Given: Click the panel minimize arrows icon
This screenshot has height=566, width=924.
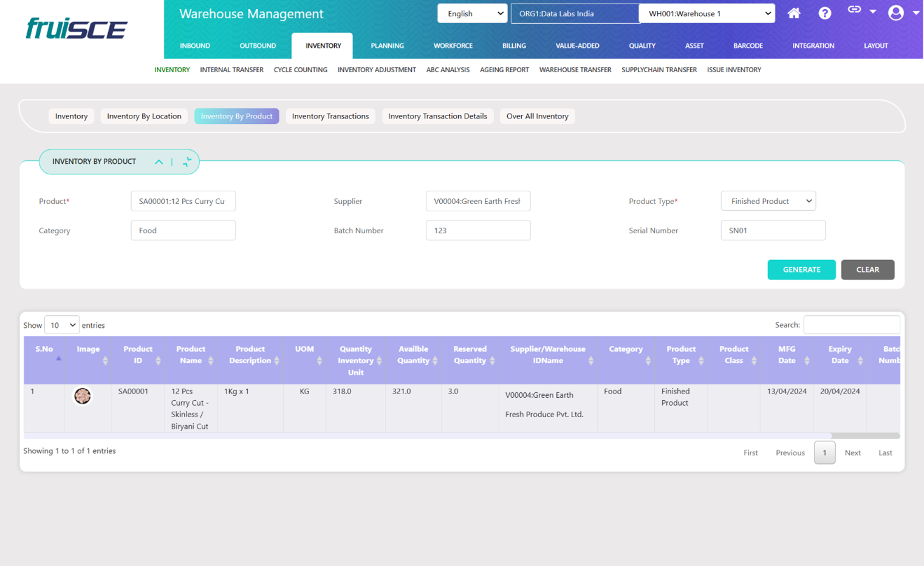Looking at the screenshot, I should [x=187, y=162].
